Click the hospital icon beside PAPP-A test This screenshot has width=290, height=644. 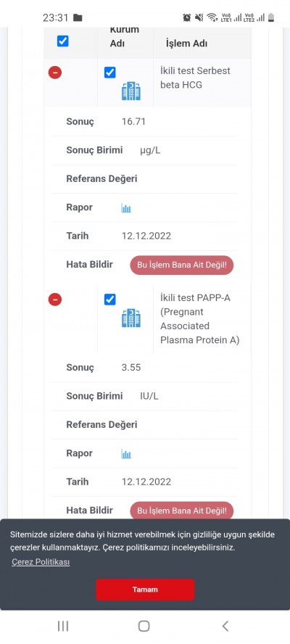click(x=131, y=318)
